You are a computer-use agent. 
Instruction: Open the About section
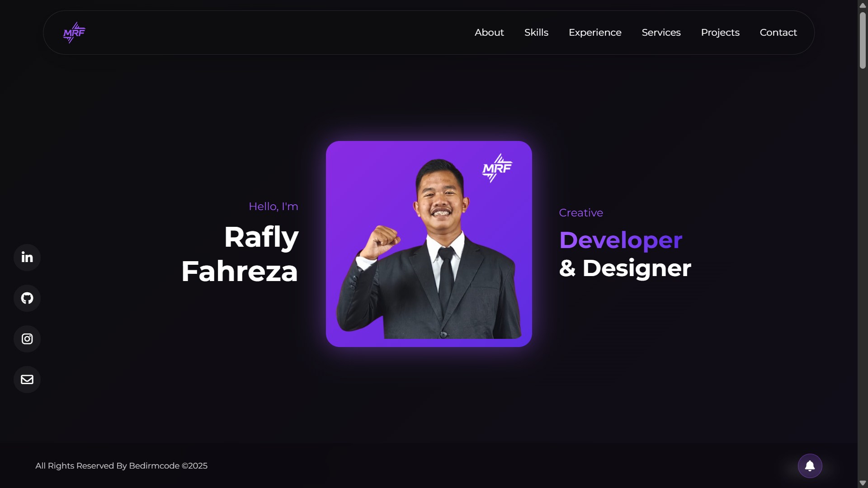(489, 32)
